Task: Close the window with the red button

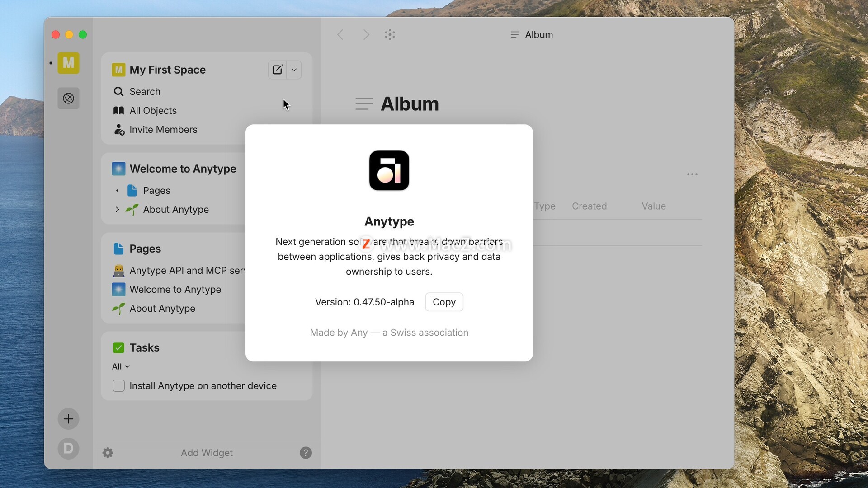Action: point(56,35)
